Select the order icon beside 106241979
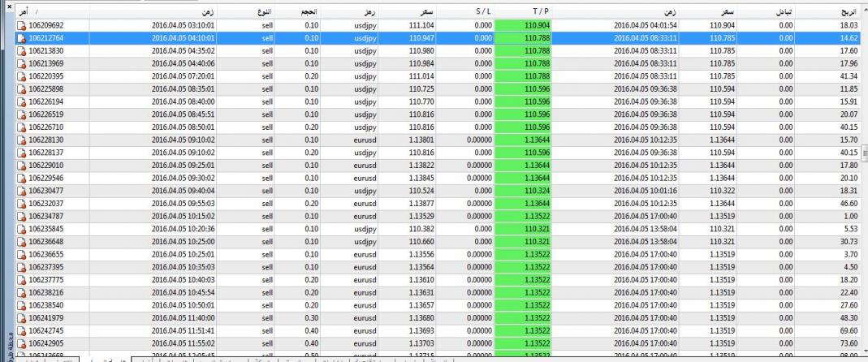This screenshot has height=362, width=868. (x=22, y=317)
